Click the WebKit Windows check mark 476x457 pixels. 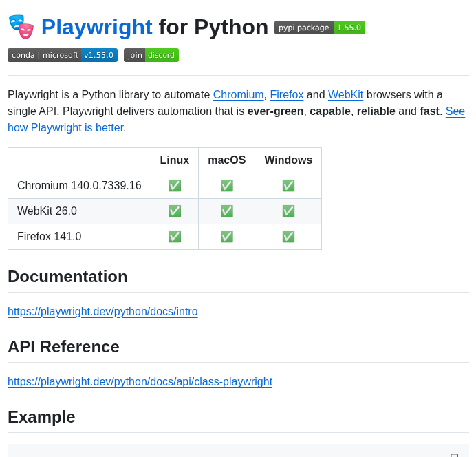288,211
